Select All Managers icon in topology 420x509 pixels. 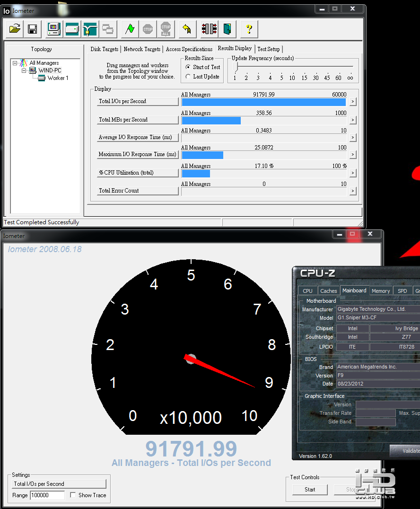tap(23, 62)
